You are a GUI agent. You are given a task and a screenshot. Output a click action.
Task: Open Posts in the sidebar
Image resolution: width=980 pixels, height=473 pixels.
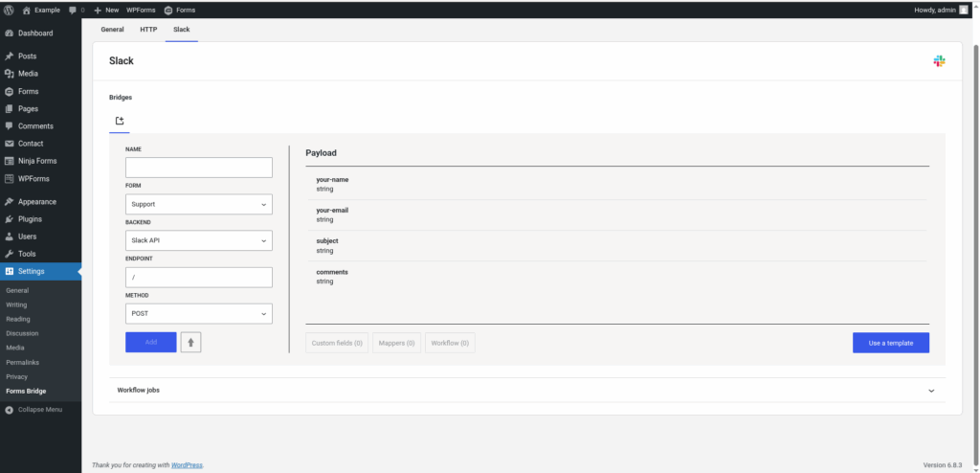(x=40, y=56)
